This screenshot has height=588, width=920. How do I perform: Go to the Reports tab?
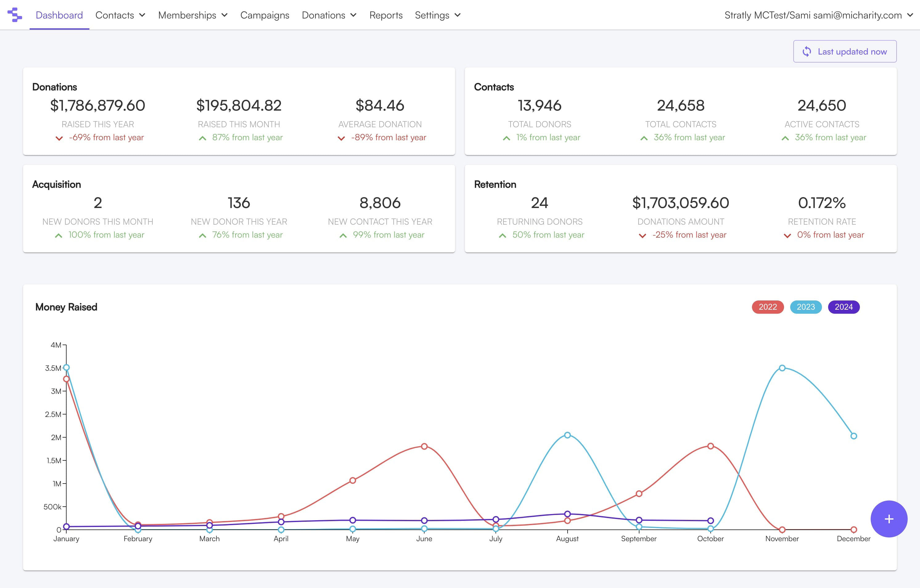pyautogui.click(x=385, y=15)
